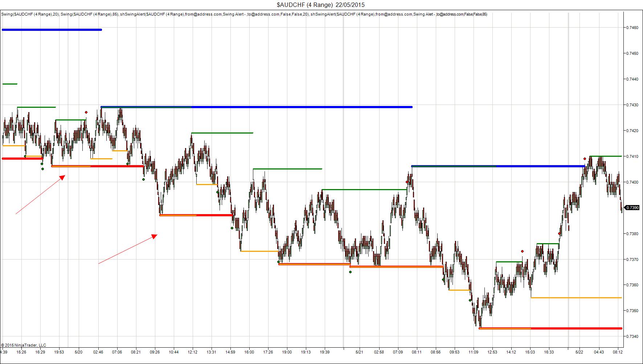Select the blue swing line at 0.7460 level

(52, 30)
